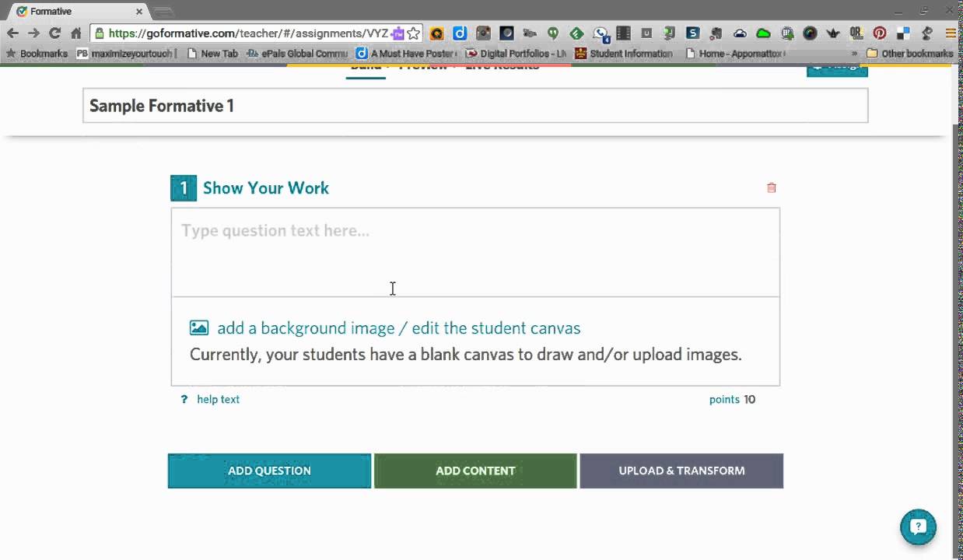
Task: Open the Digital Portfolios bookmark
Action: 516,54
